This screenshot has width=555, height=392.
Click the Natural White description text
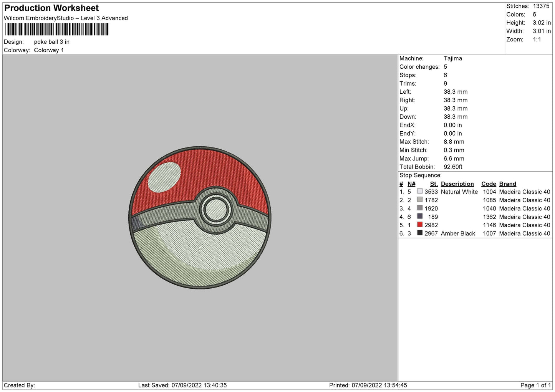coord(459,192)
